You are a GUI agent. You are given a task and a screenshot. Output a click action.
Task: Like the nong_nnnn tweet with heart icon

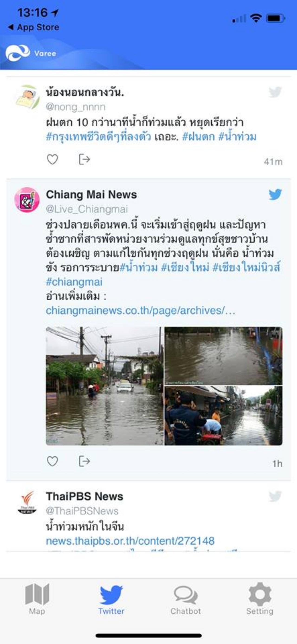52,159
